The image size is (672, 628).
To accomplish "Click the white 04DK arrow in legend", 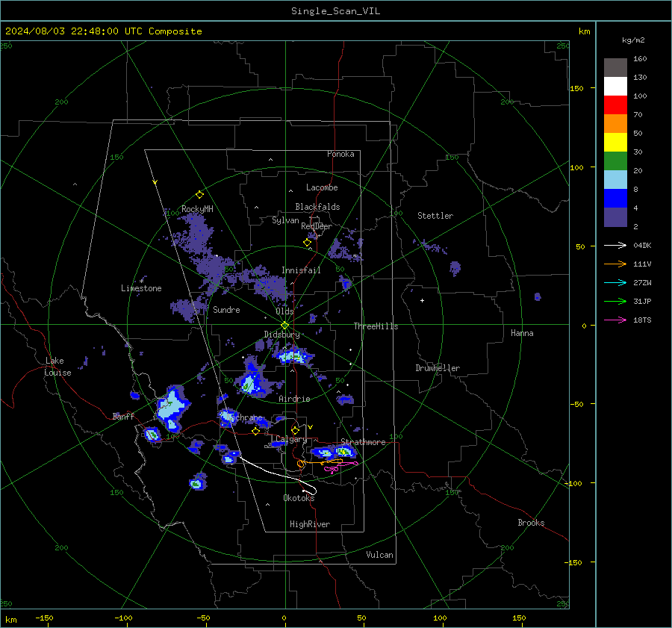I will pyautogui.click(x=615, y=245).
